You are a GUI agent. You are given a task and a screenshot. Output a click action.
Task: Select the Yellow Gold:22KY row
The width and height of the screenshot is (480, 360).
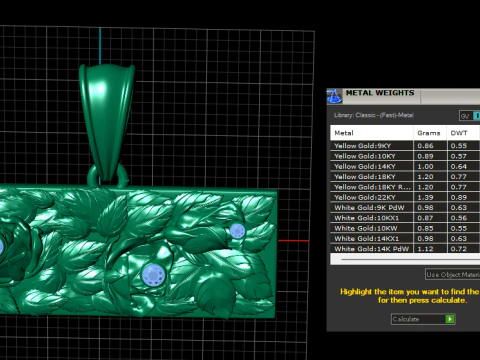coord(405,197)
